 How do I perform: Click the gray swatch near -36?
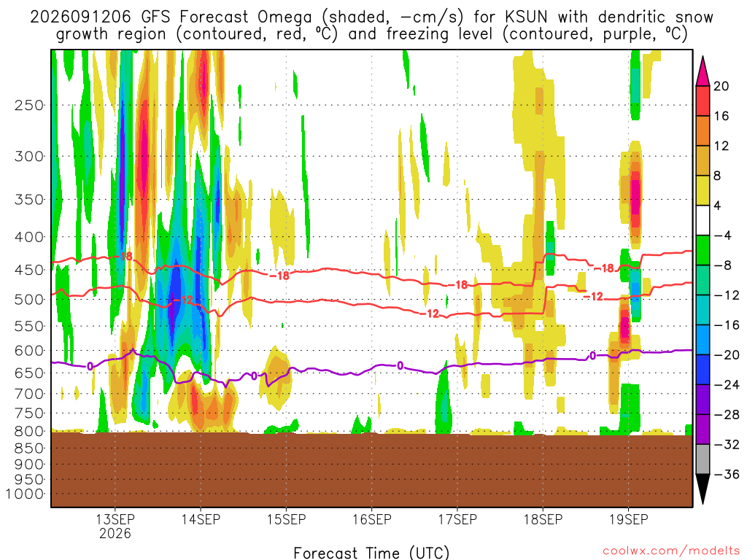click(703, 459)
